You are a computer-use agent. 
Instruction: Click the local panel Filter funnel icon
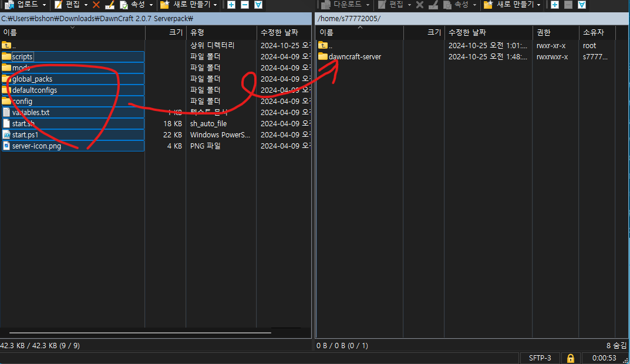(258, 5)
